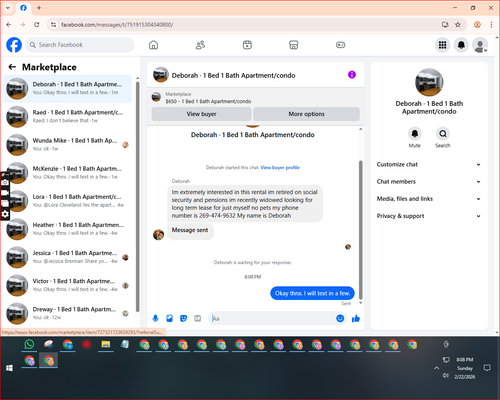
Task: Expand the Chat members section
Action: point(429,182)
